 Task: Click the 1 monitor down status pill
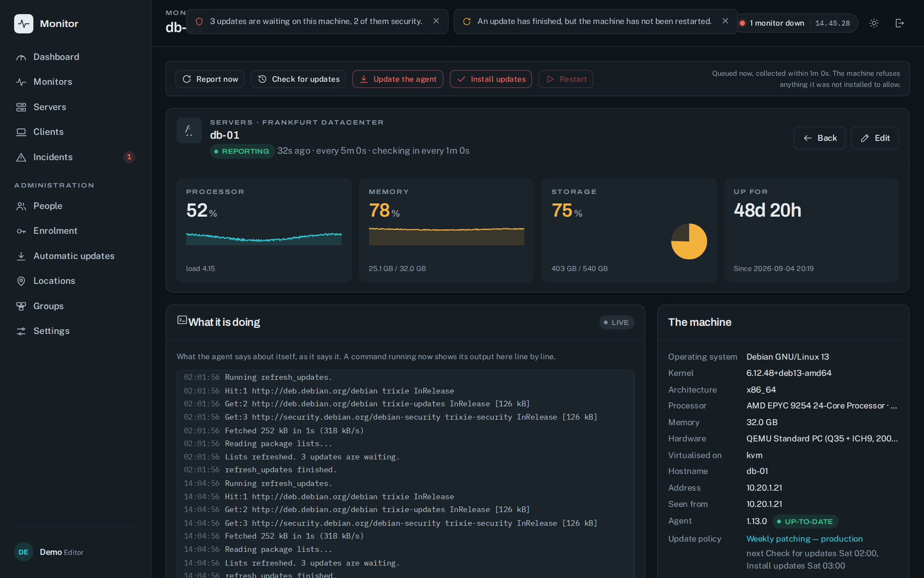tap(797, 23)
